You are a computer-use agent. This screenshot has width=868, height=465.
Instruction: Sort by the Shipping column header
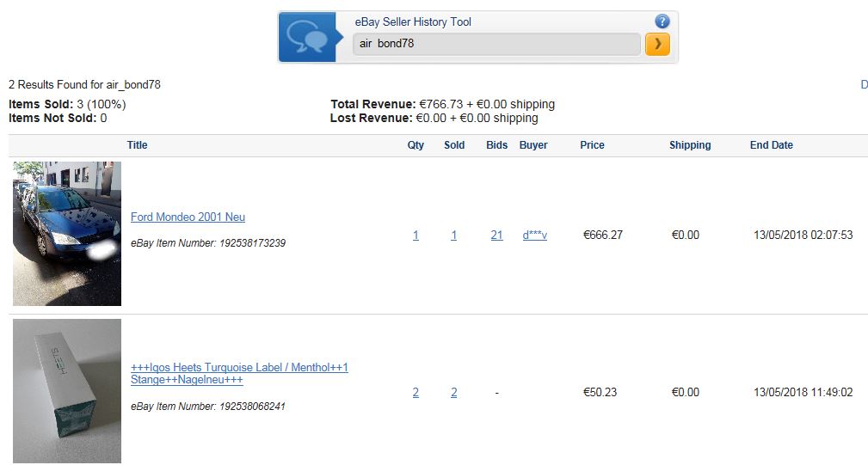[690, 145]
